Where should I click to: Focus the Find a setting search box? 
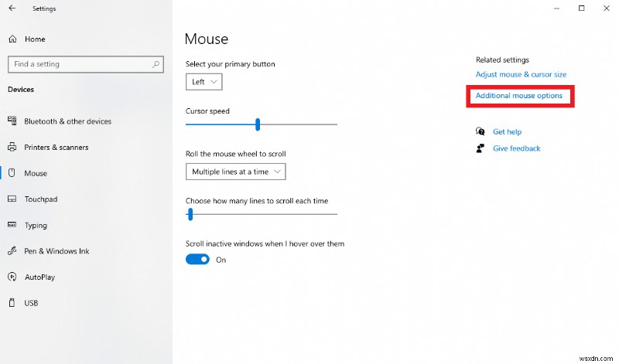(x=77, y=64)
